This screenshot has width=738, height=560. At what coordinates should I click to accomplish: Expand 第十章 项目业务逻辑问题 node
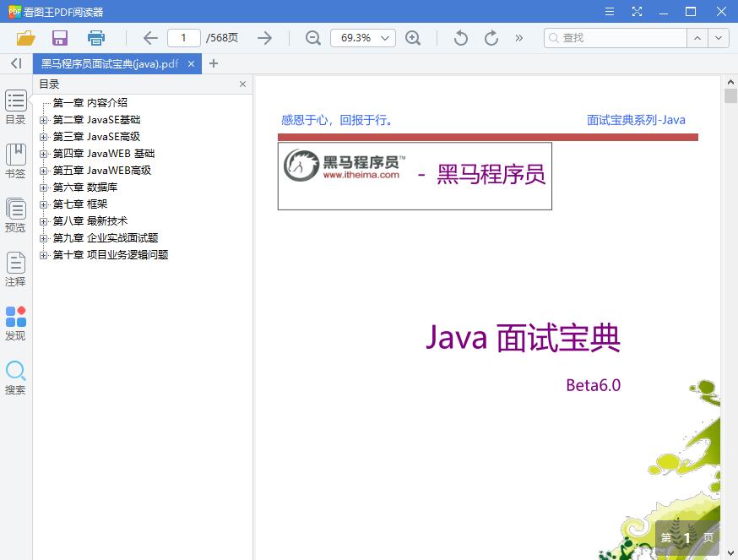(43, 255)
